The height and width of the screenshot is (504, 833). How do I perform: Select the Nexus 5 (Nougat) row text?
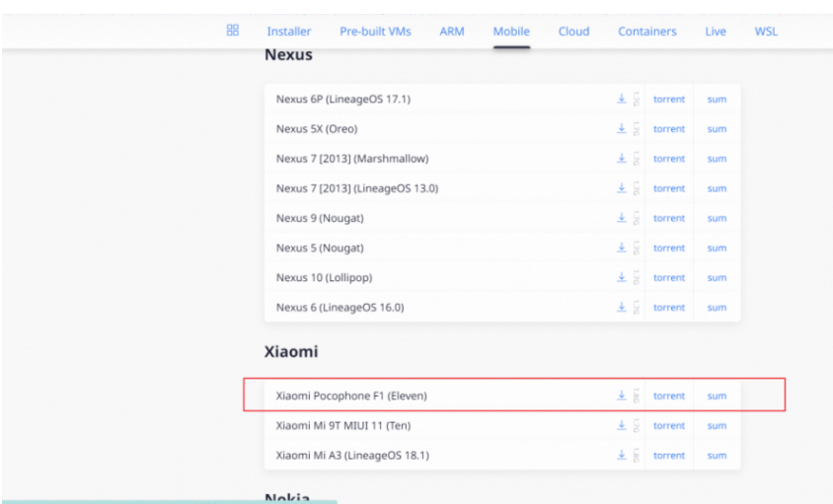point(320,248)
